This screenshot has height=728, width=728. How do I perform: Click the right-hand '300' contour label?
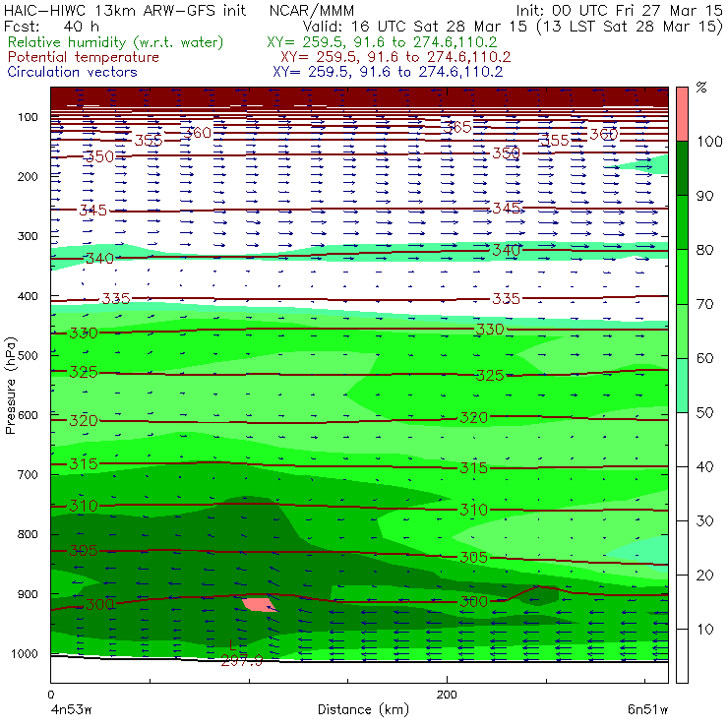474,602
